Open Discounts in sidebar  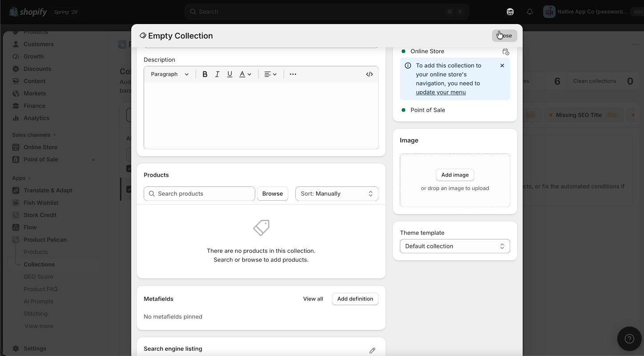point(37,69)
